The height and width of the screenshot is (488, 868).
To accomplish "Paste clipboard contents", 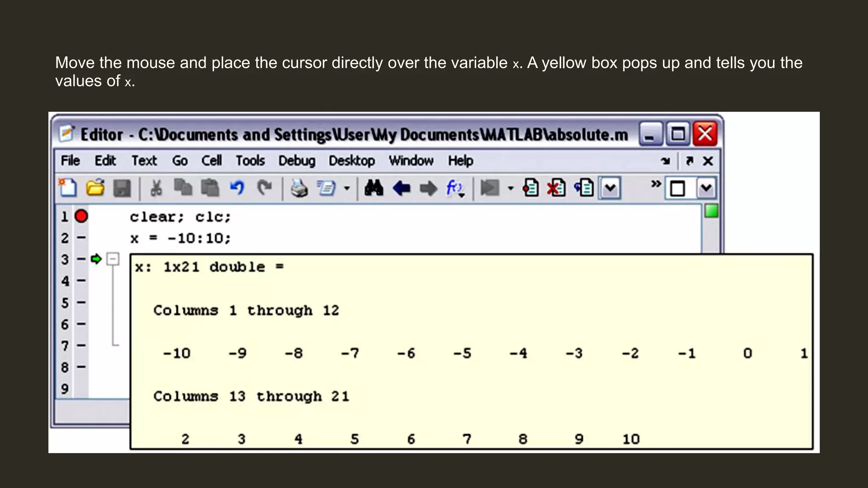I will (210, 188).
